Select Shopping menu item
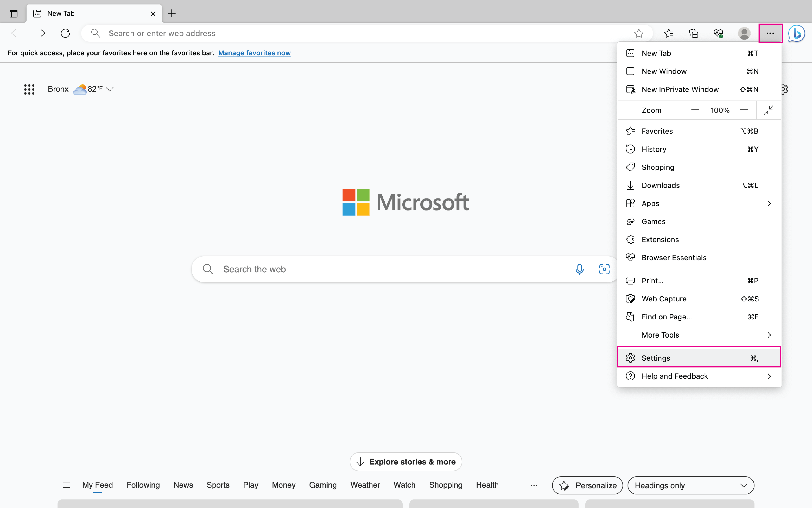Viewport: 812px width, 508px height. (x=699, y=167)
